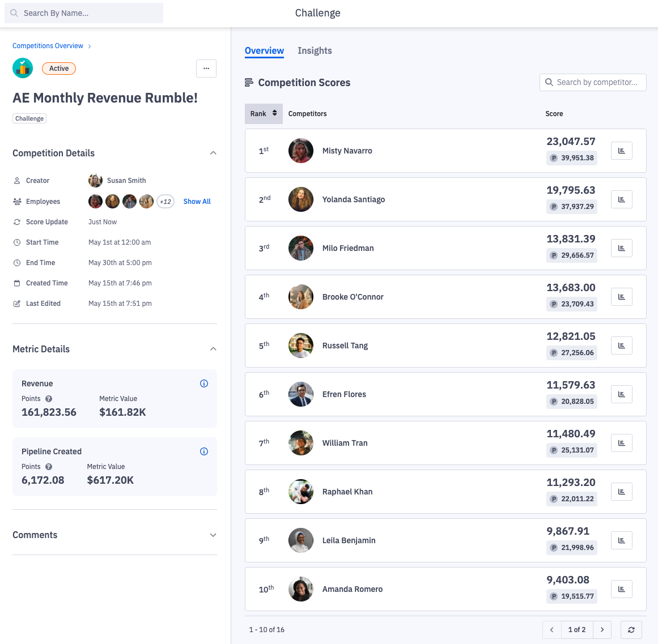The height and width of the screenshot is (644, 658).
Task: Switch to the Insights tab
Action: pos(315,51)
